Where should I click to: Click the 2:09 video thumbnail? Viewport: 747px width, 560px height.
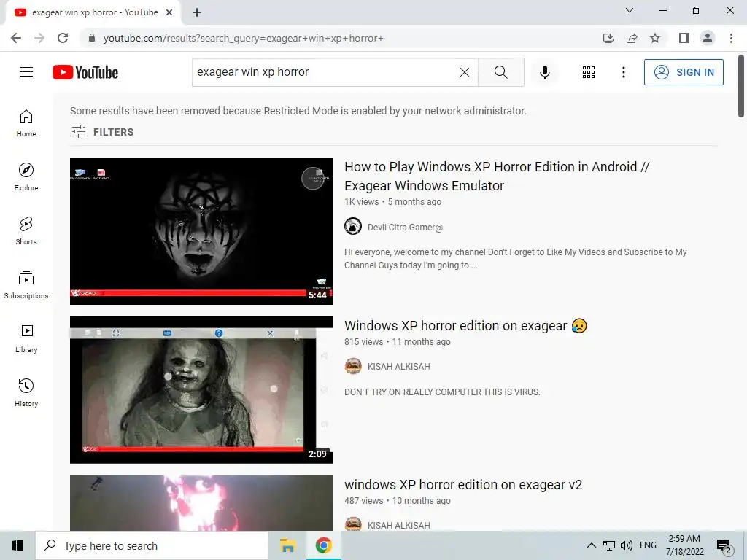201,390
